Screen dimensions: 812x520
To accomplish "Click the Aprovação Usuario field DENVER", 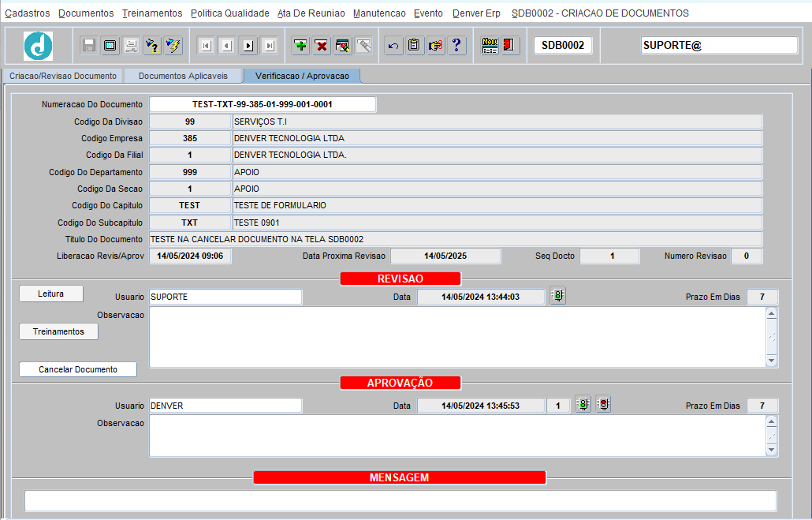I will pos(225,406).
